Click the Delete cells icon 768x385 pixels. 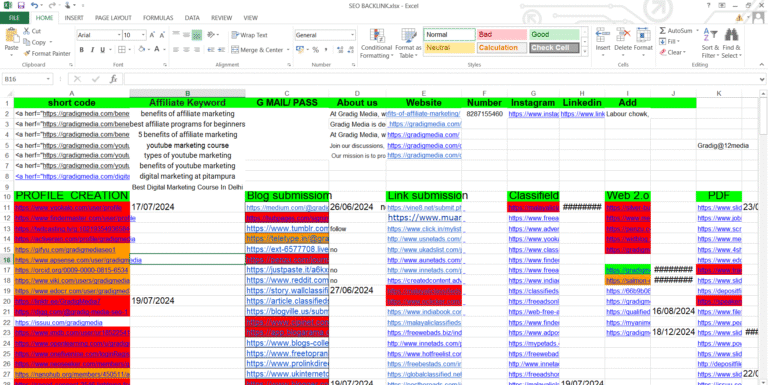[x=623, y=35]
